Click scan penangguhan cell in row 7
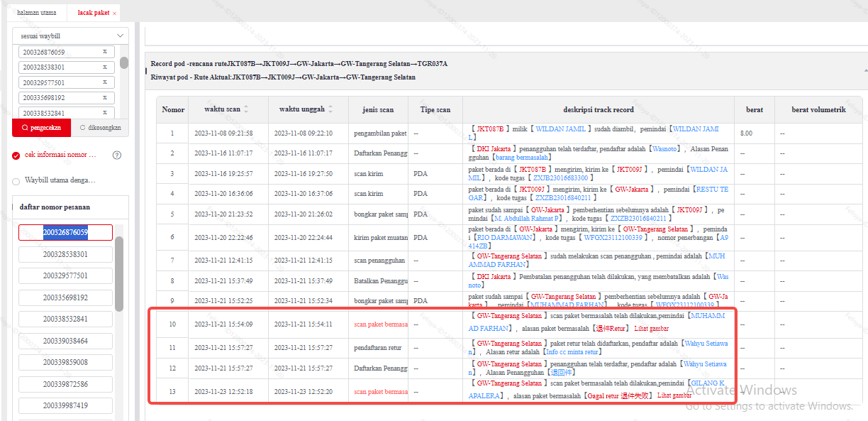Viewport: 868px width, 421px height. 378,261
